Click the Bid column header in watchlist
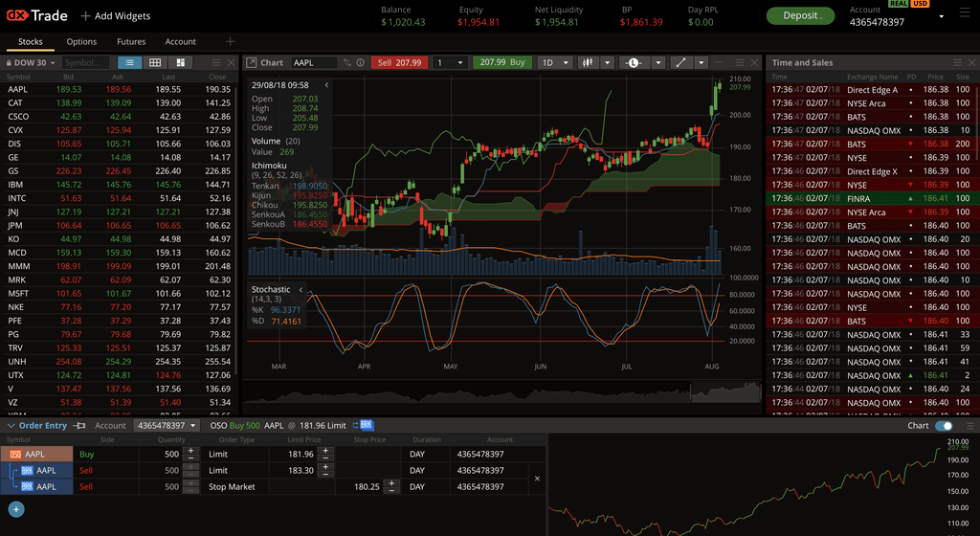Viewport: 980px width, 536px height. [68, 77]
